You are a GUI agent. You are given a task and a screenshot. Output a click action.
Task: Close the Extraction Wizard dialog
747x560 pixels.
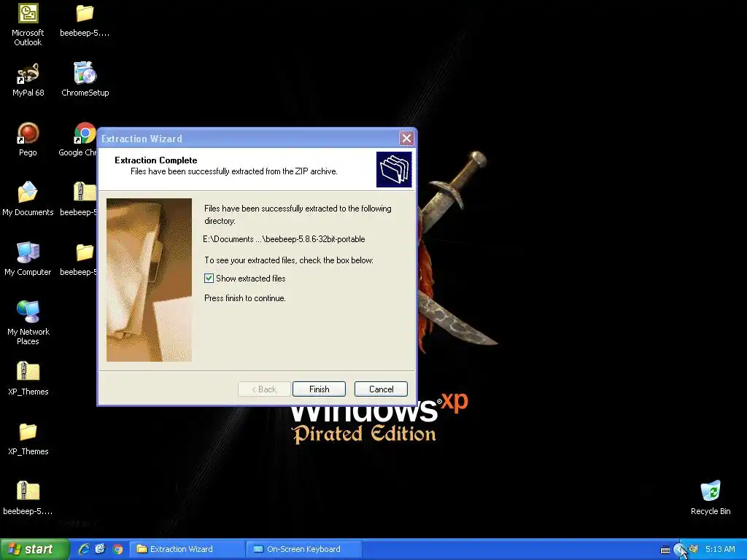406,139
